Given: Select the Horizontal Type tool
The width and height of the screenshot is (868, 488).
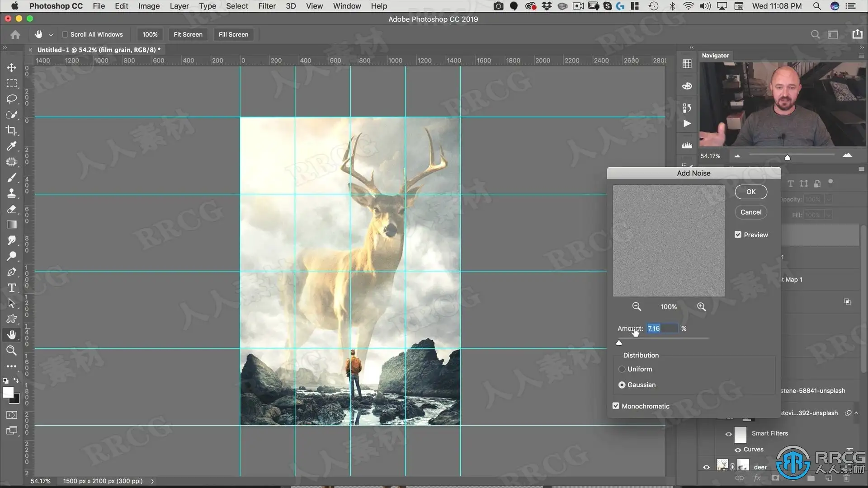Looking at the screenshot, I should 11,288.
